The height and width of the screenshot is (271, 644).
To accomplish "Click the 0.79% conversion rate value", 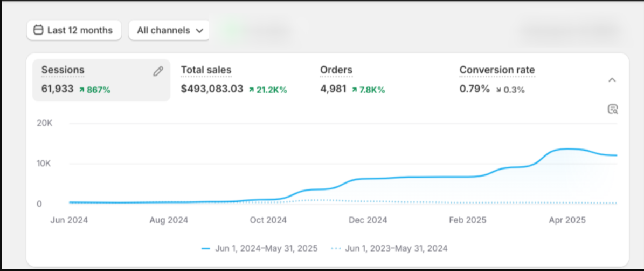I will coord(475,89).
